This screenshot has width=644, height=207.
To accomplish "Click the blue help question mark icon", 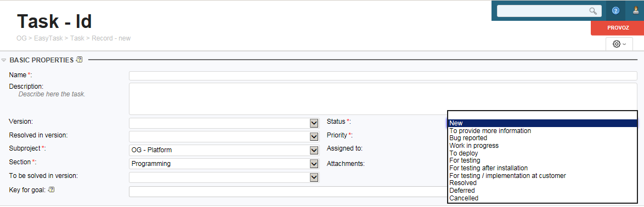I will (615, 11).
